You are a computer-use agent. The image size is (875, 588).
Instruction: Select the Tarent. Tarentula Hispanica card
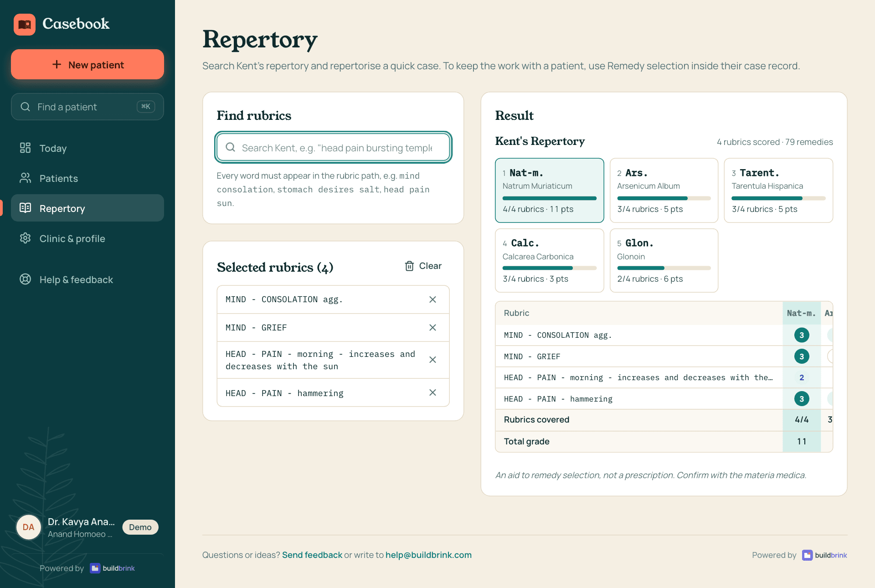click(x=778, y=191)
